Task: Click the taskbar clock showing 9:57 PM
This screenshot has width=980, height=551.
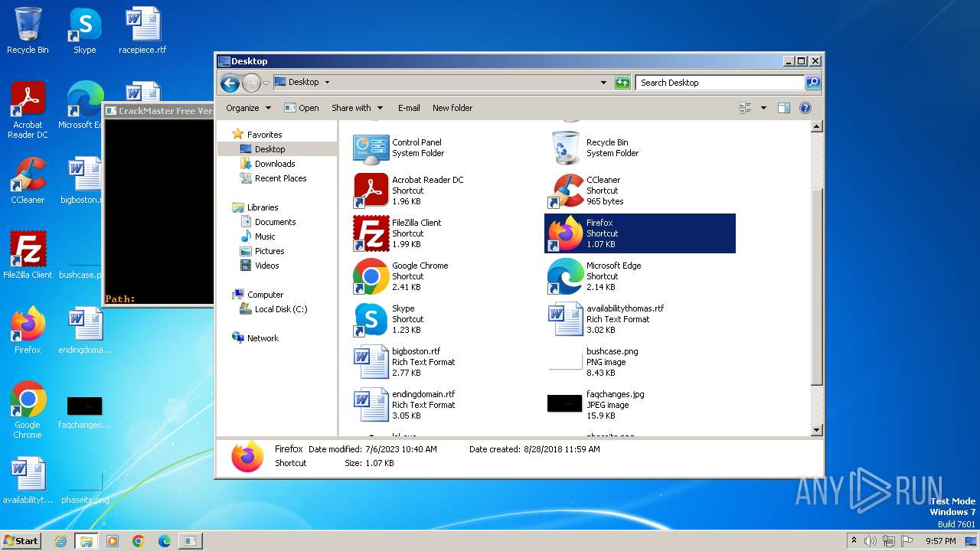Action: [940, 541]
